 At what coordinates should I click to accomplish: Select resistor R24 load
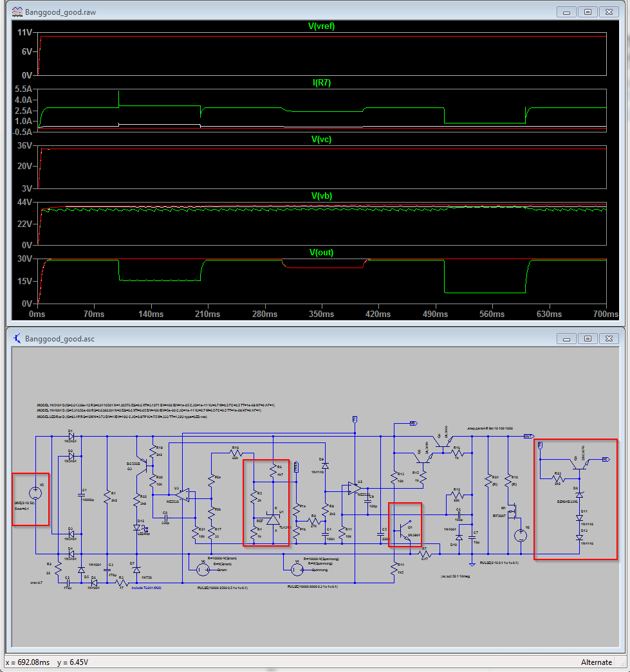click(x=488, y=480)
